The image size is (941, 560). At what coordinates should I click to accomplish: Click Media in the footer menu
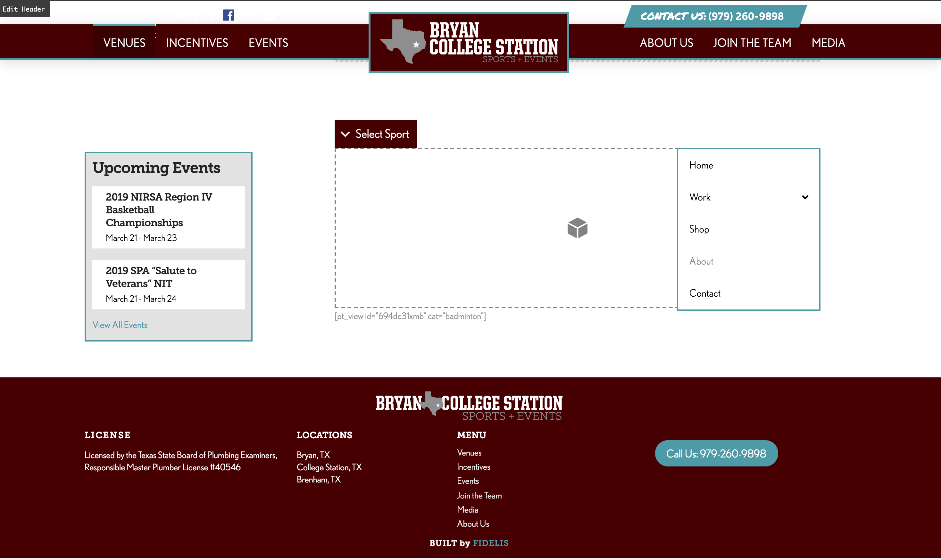[x=467, y=510]
